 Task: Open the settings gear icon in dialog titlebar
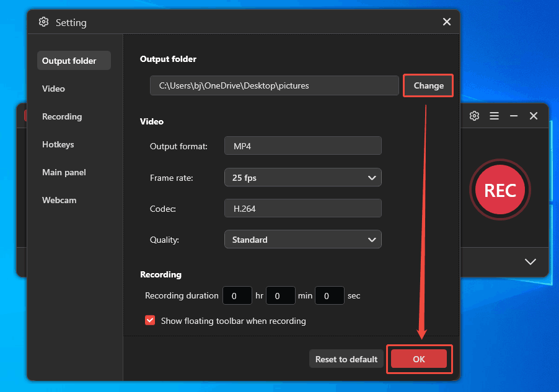click(43, 22)
